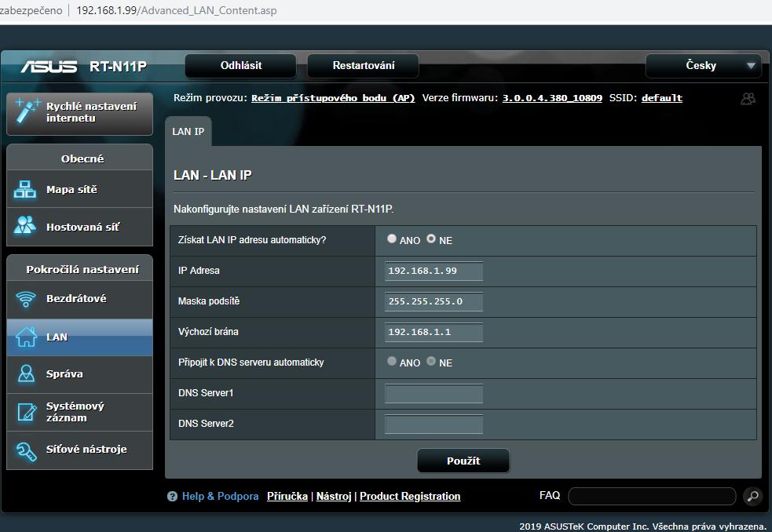Open Bezdrátové wireless settings icon

pos(26,299)
